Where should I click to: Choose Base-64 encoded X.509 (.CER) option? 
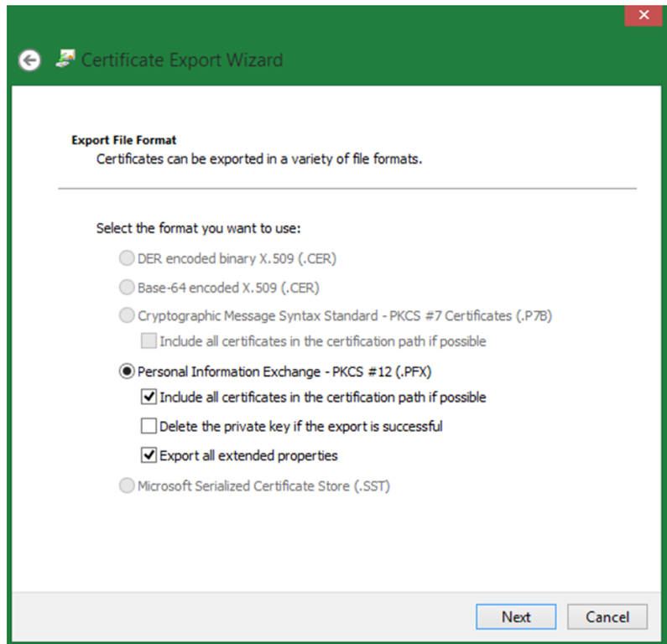(127, 287)
